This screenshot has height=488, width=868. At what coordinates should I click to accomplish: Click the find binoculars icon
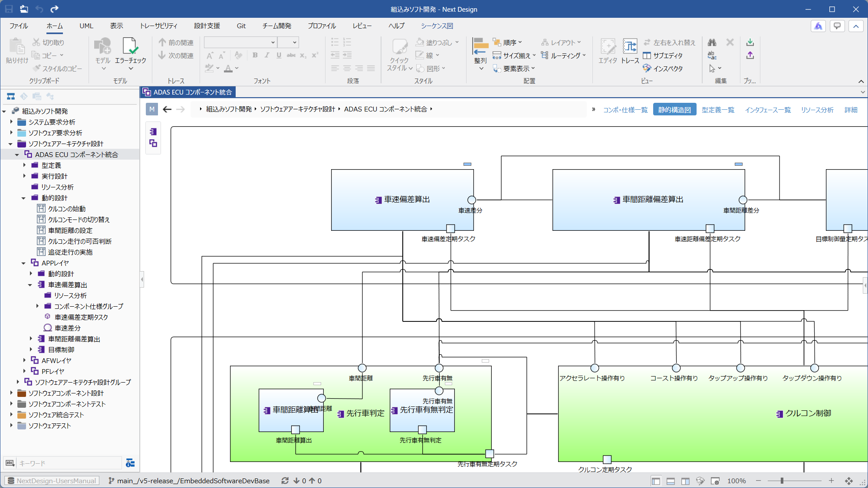point(712,43)
